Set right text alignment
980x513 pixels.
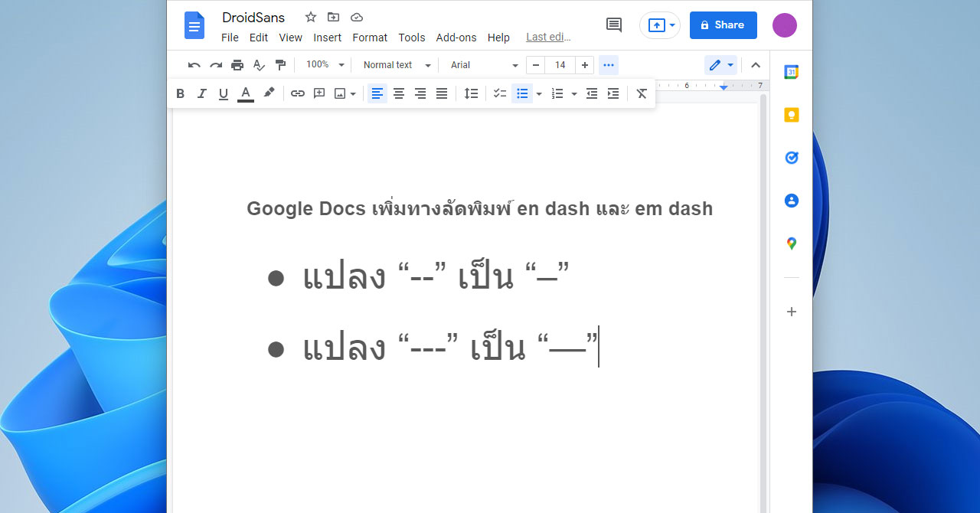[420, 93]
